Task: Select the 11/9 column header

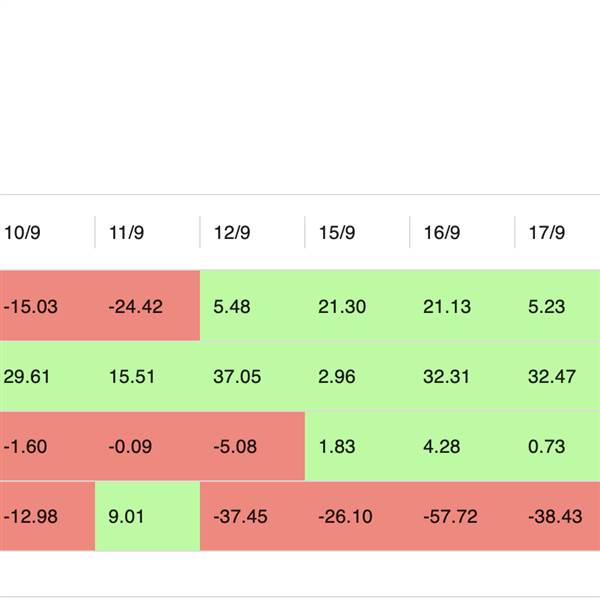Action: (x=127, y=233)
